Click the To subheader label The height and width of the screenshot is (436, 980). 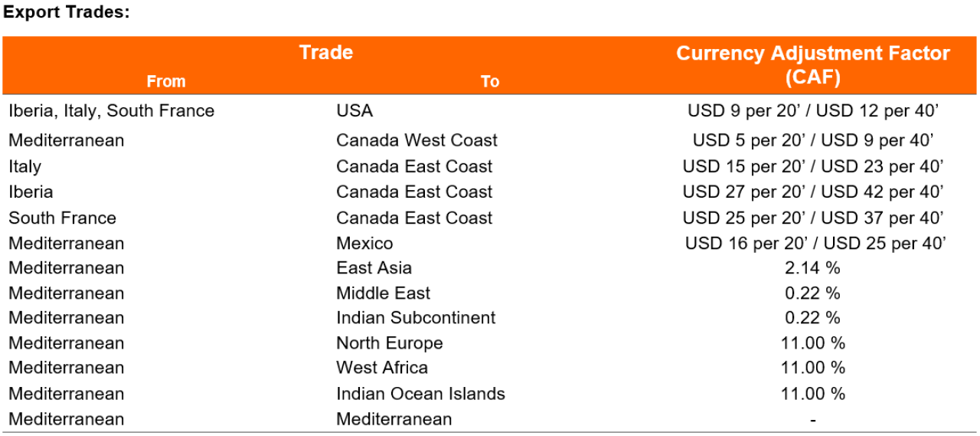click(x=490, y=81)
